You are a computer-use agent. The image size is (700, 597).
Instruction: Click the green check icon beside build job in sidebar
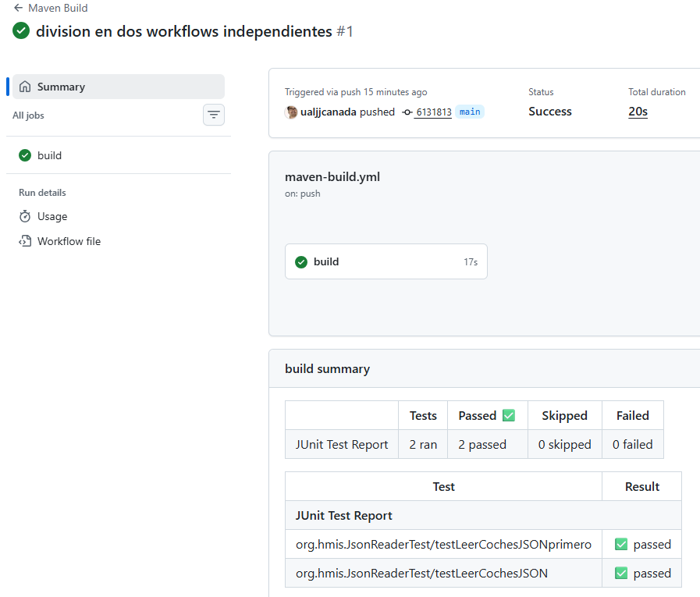pos(25,155)
